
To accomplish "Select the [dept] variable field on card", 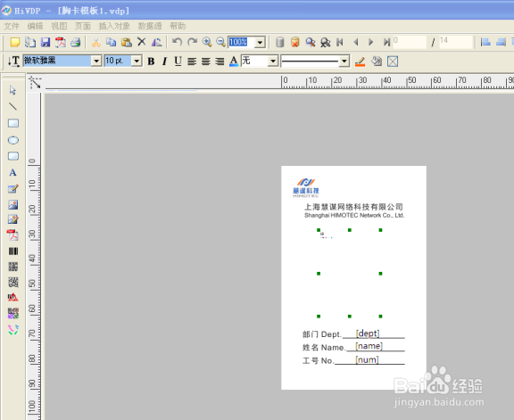I will click(x=368, y=334).
